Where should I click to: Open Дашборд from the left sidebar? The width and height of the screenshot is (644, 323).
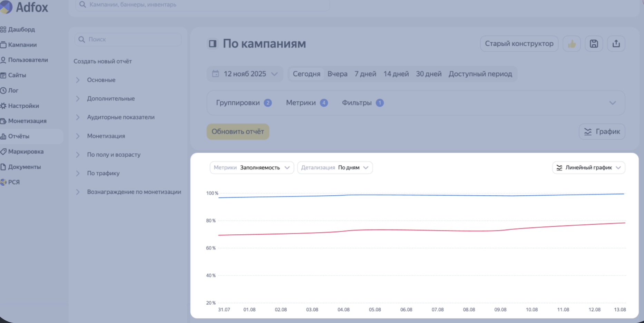(21, 29)
